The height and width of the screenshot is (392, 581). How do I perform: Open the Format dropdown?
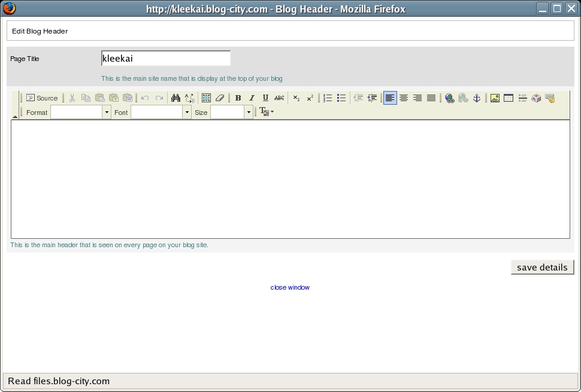tap(107, 113)
